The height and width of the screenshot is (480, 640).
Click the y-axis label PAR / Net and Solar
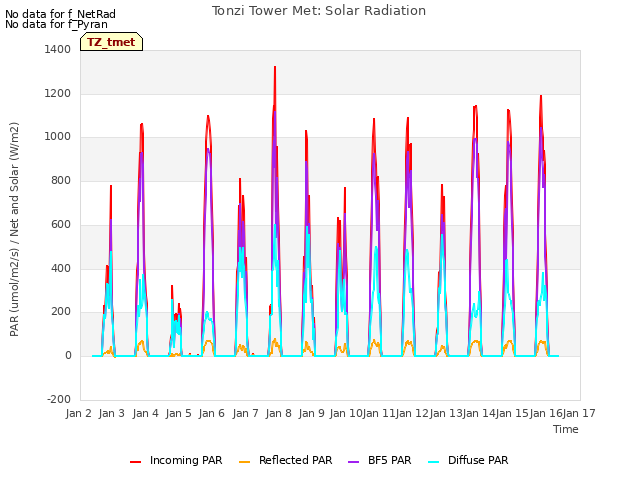(14, 229)
